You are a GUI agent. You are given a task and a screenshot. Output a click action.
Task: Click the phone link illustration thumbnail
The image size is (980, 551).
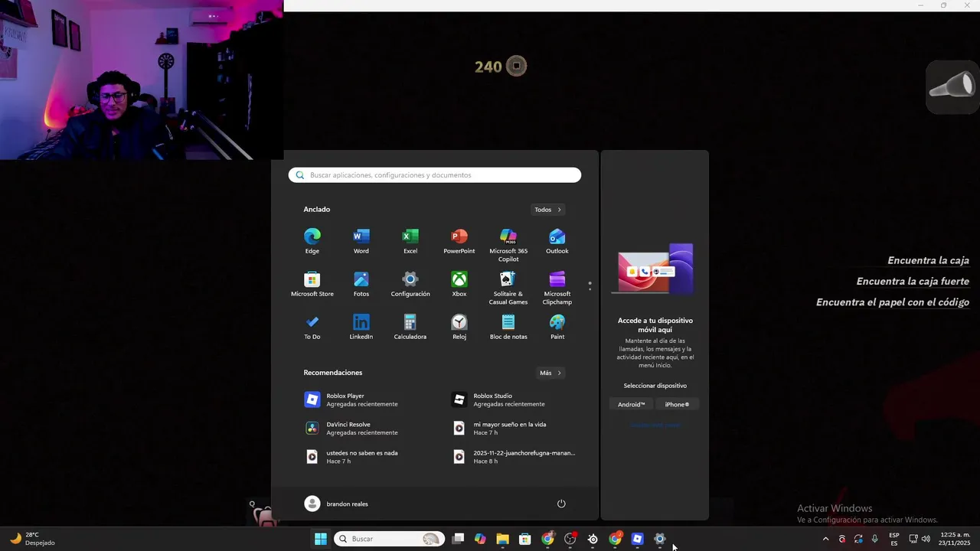click(x=655, y=269)
